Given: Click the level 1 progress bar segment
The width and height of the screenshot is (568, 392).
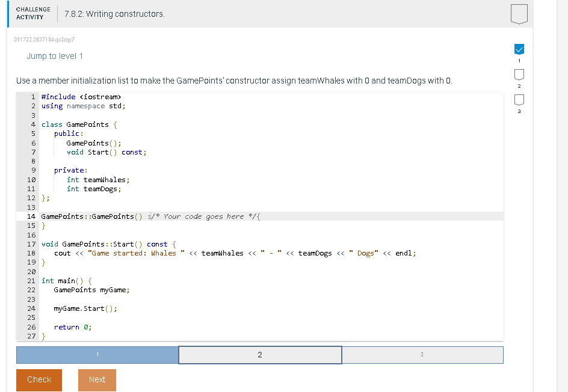Looking at the screenshot, I should click(97, 354).
